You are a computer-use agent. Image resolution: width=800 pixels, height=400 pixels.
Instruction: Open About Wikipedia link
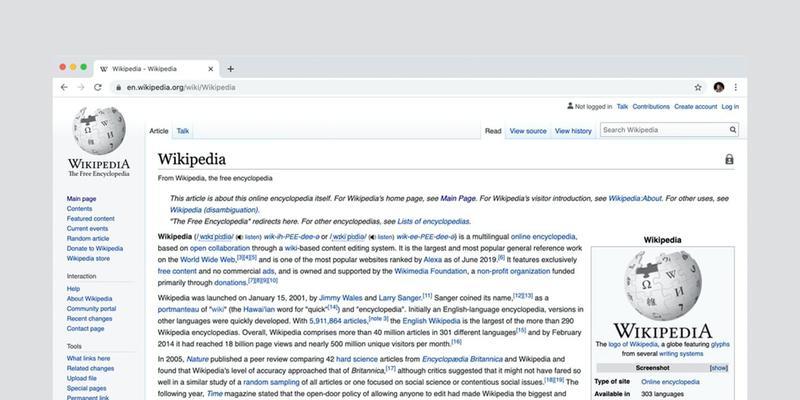point(89,299)
